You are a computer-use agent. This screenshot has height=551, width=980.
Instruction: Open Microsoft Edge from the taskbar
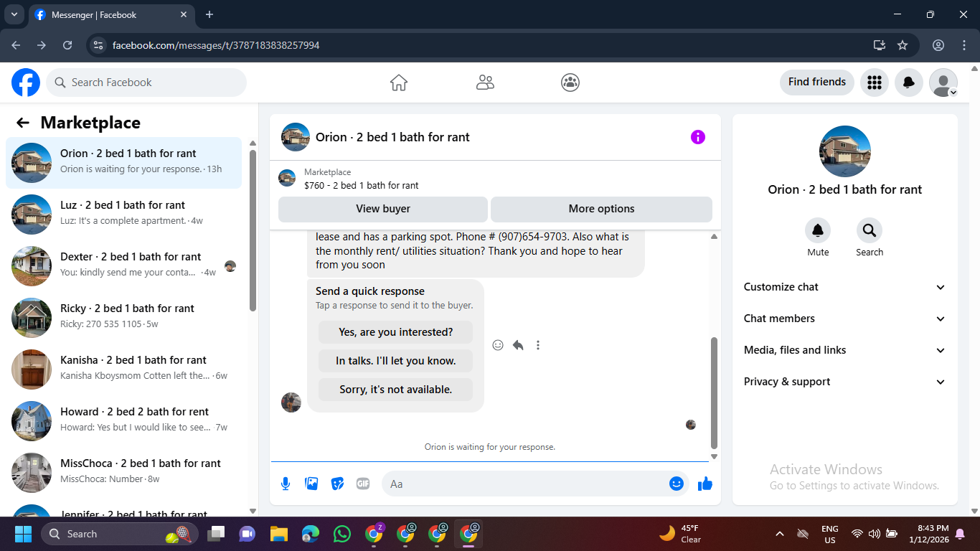[x=311, y=534]
